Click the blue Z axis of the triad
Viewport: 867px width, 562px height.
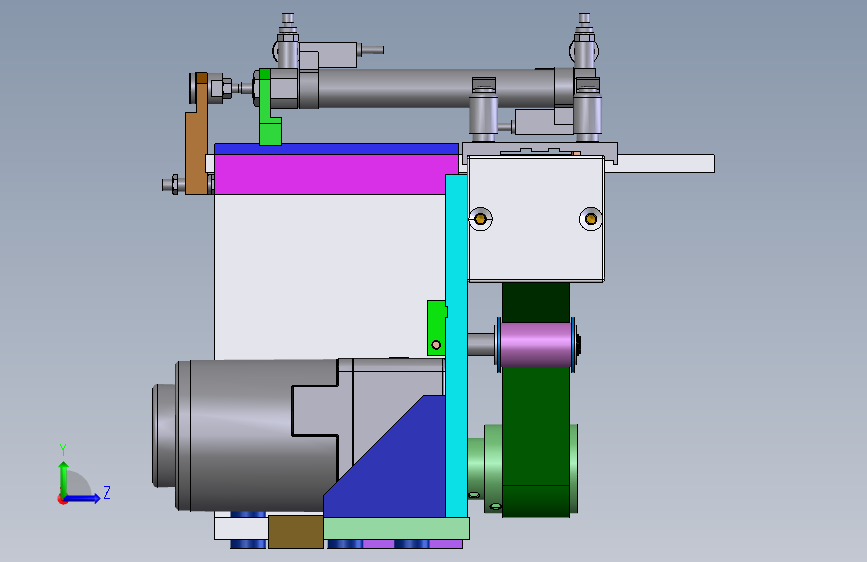(x=82, y=498)
